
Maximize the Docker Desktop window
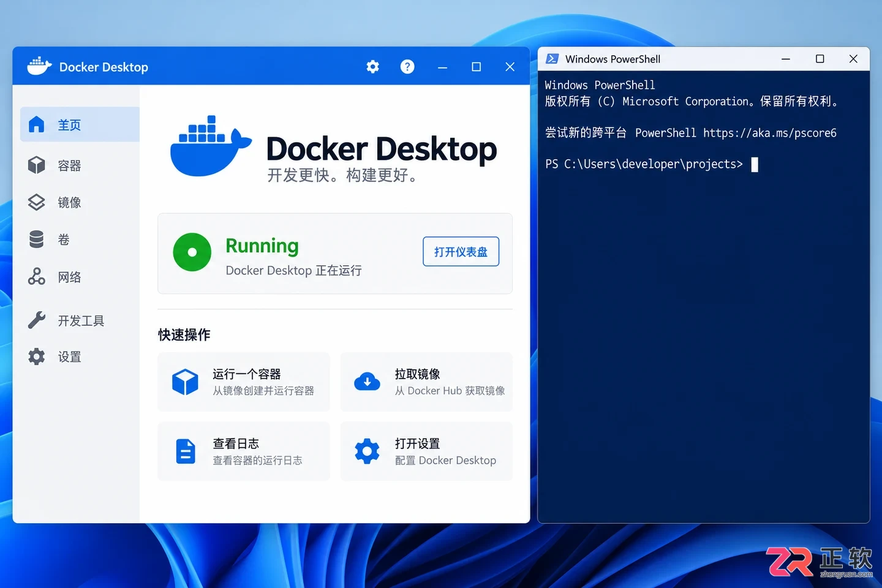(476, 67)
